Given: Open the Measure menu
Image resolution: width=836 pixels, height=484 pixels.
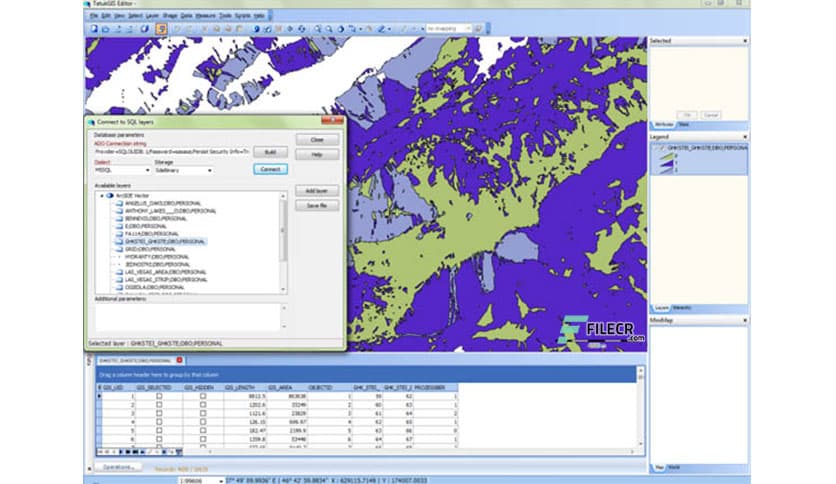Looking at the screenshot, I should [206, 16].
